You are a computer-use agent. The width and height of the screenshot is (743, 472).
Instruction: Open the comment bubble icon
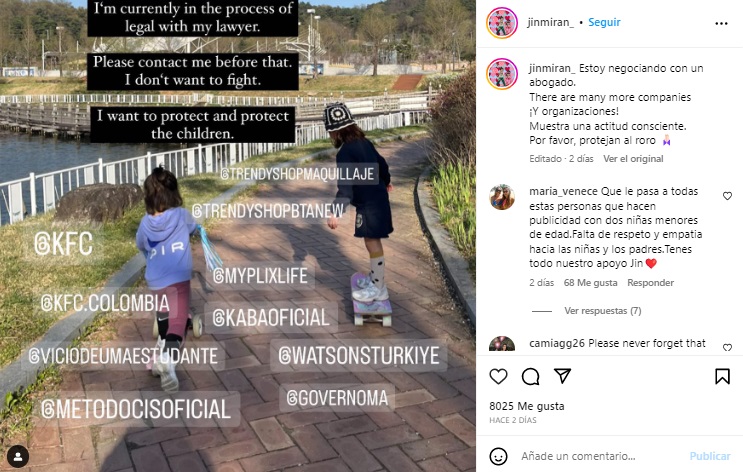[x=530, y=376]
